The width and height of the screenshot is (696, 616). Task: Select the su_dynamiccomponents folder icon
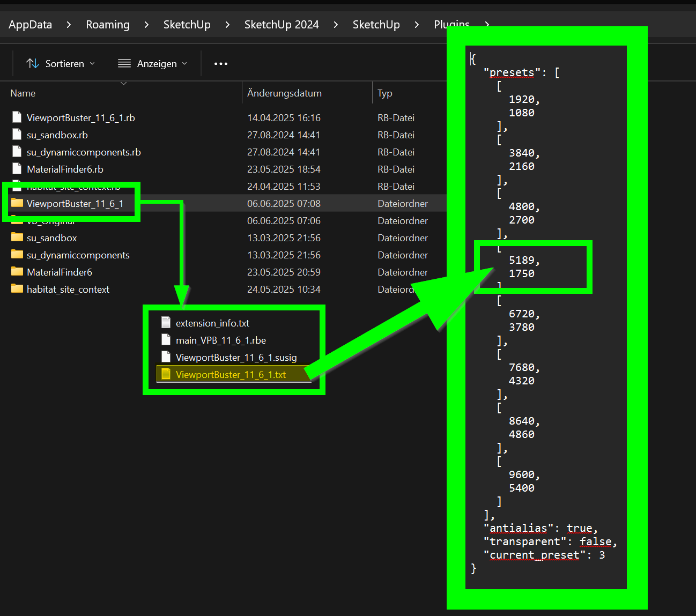(17, 255)
